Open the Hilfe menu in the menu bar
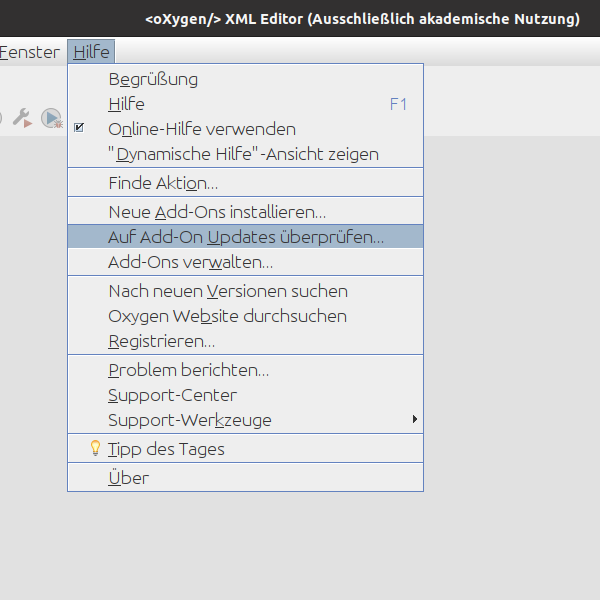 tap(91, 52)
